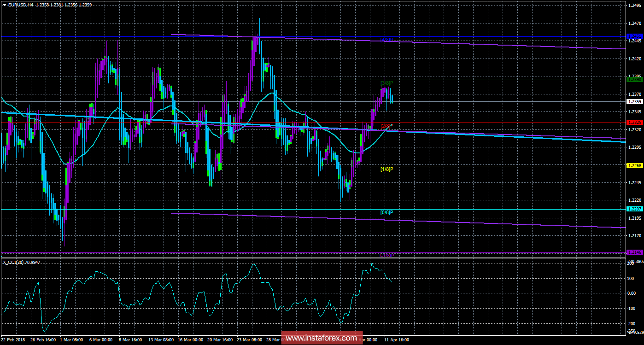Click the green [3/8]P Murray level label

pyautogui.click(x=386, y=83)
